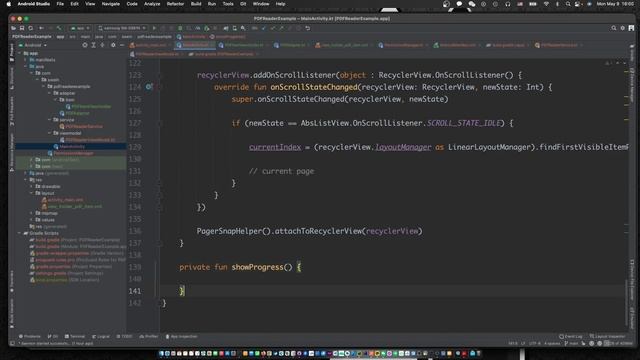
Task: Open activity_main.xml under layout
Action: coord(62,200)
